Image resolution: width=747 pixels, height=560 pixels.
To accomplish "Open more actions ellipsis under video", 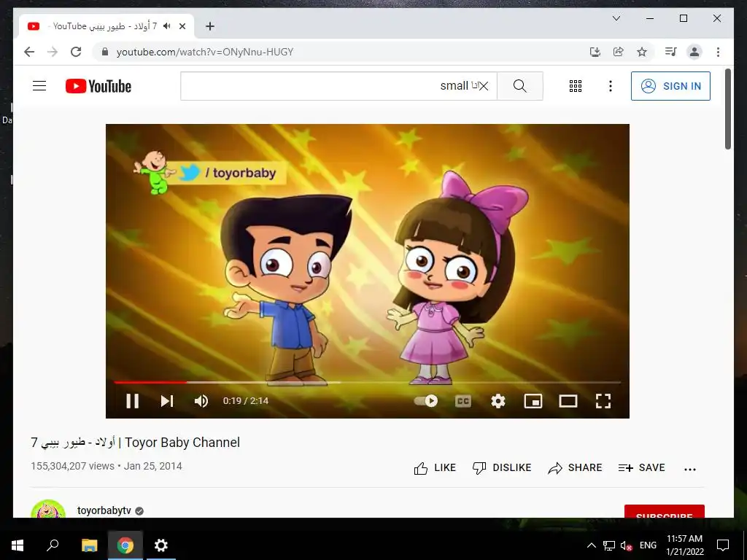I will 690,469.
